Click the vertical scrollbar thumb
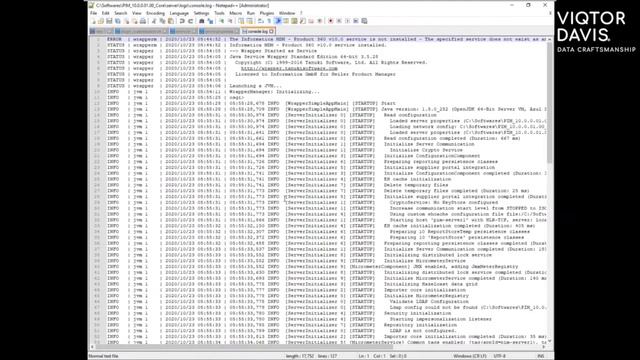The width and height of the screenshot is (640, 360). coord(549,102)
